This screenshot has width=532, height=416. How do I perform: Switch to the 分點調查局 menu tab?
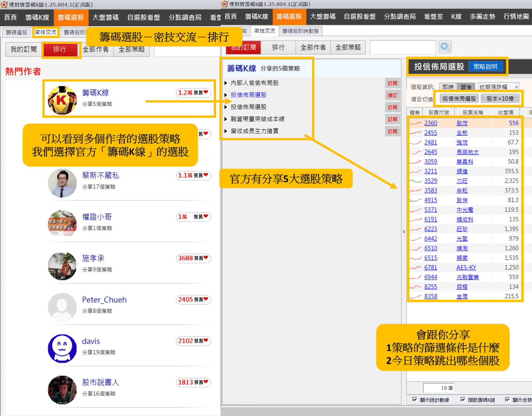pos(400,17)
